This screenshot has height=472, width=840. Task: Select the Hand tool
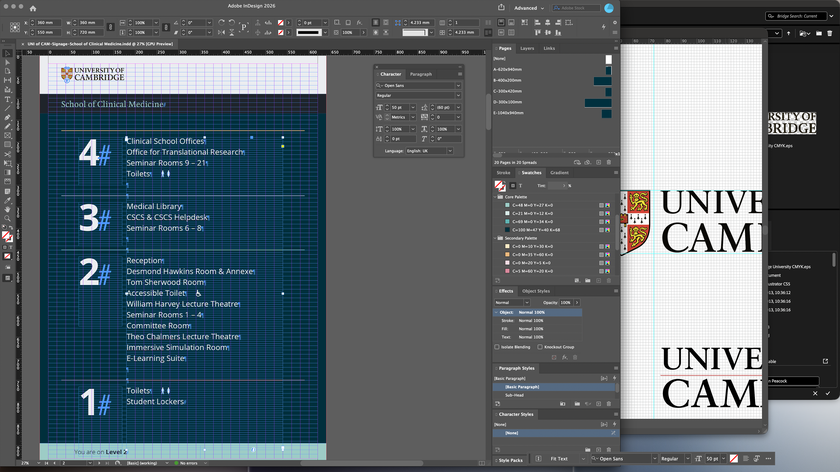(x=8, y=209)
